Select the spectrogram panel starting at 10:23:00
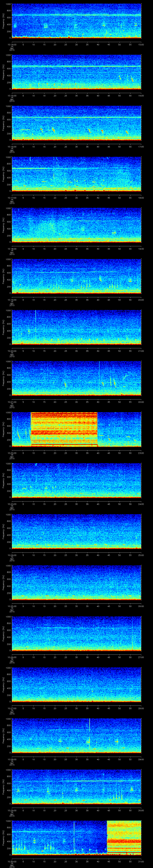Image resolution: width=153 pixels, height=868 pixels. tap(76, 480)
